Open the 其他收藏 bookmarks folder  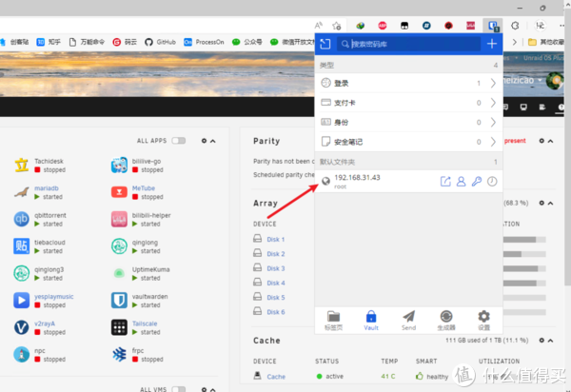(546, 42)
